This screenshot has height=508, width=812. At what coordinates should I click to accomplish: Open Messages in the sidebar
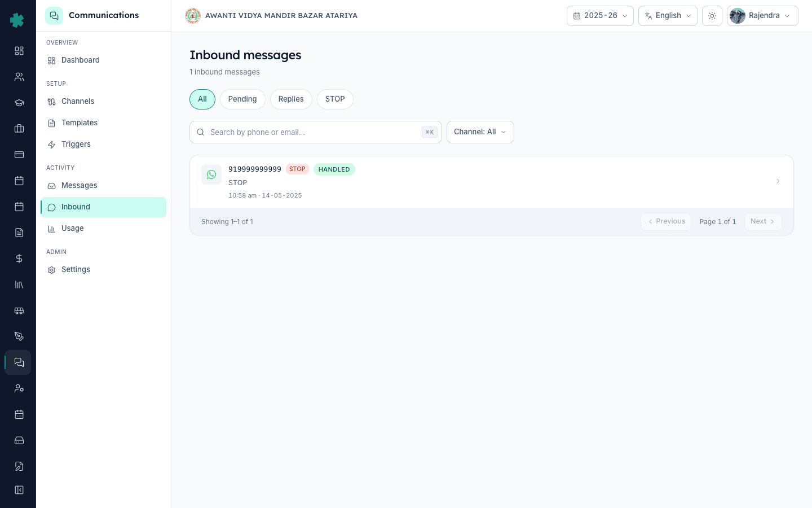point(104,186)
